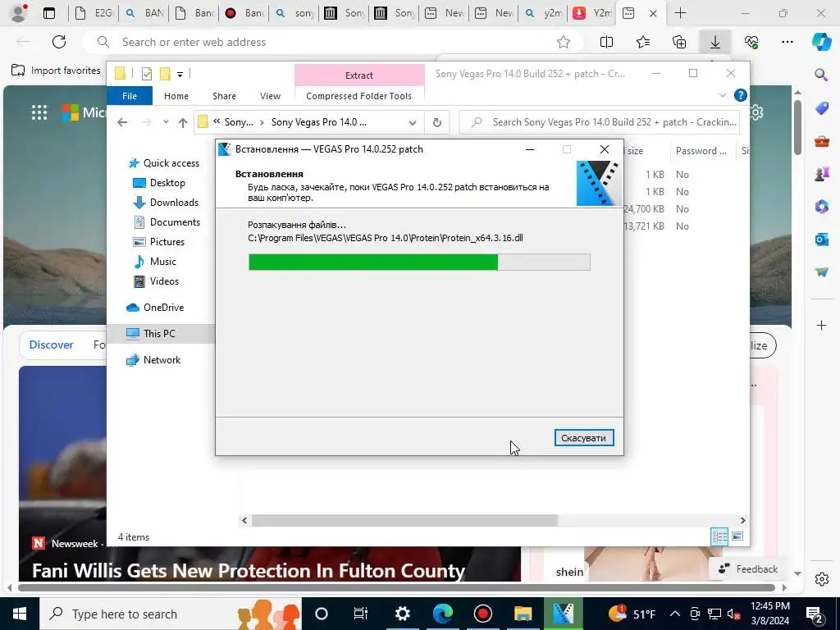
Task: Open the Home ribbon tab
Action: click(176, 96)
